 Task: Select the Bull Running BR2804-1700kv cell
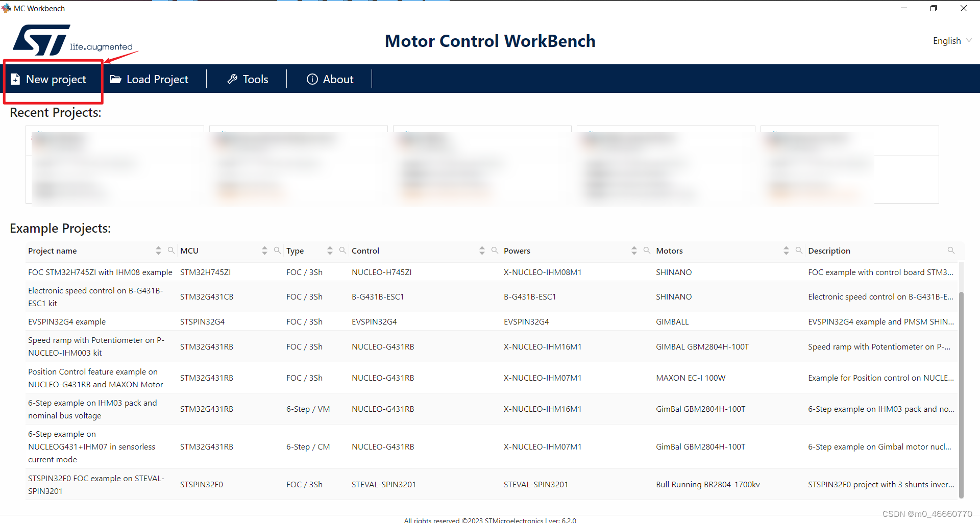tap(708, 484)
